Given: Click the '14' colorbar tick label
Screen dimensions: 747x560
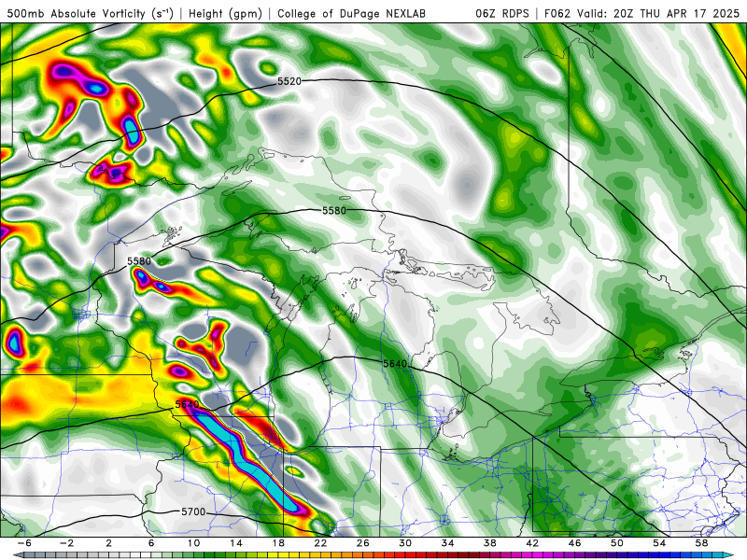Looking at the screenshot, I should pyautogui.click(x=236, y=543).
